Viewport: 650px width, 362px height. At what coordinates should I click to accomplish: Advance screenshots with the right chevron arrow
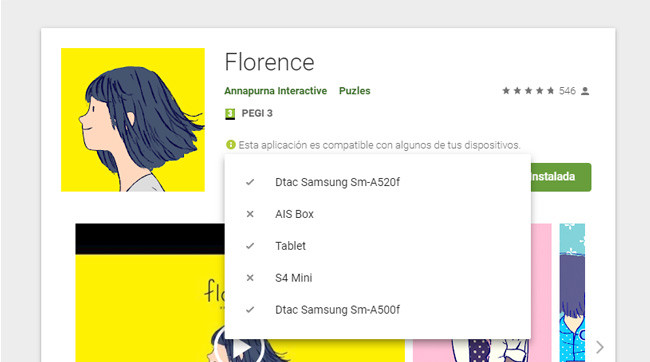600,347
